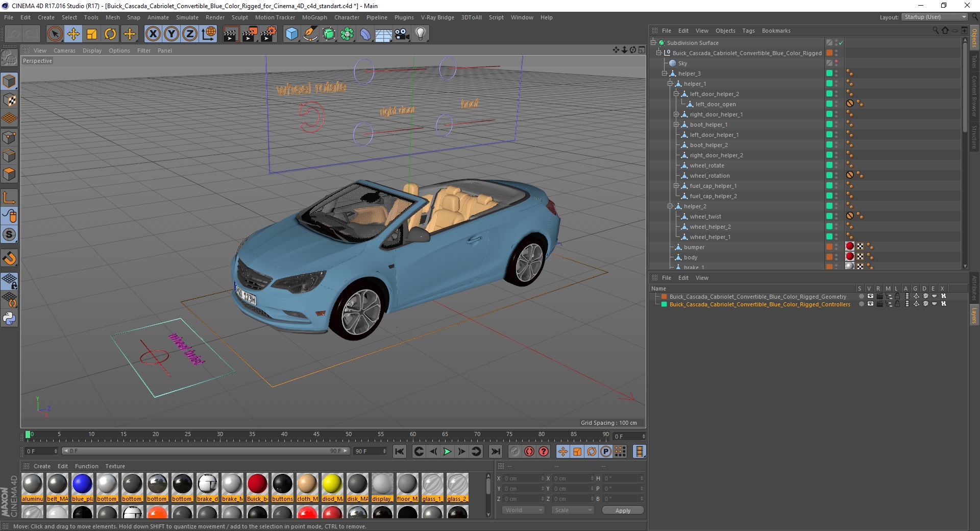Open the V-Ray Bridge menu

pos(437,17)
